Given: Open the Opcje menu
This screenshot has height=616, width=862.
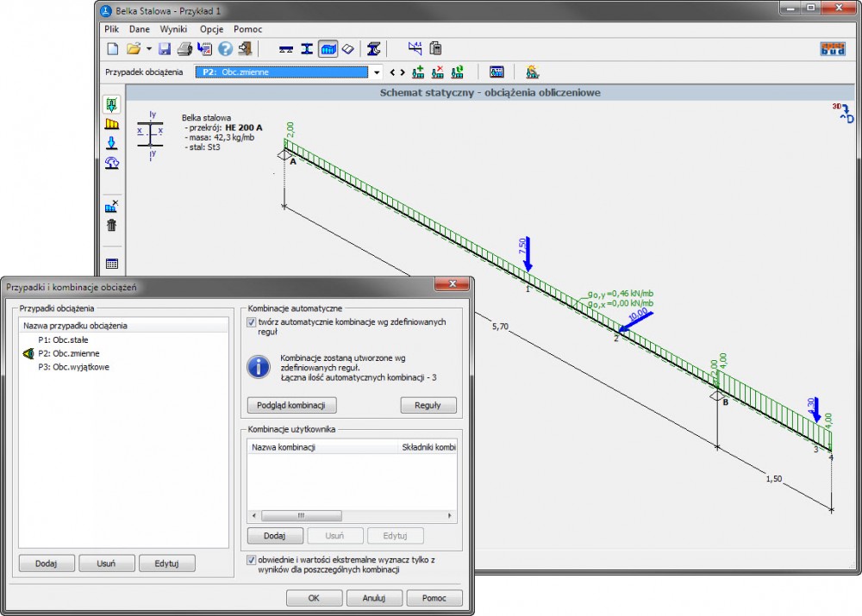Looking at the screenshot, I should tap(211, 28).
